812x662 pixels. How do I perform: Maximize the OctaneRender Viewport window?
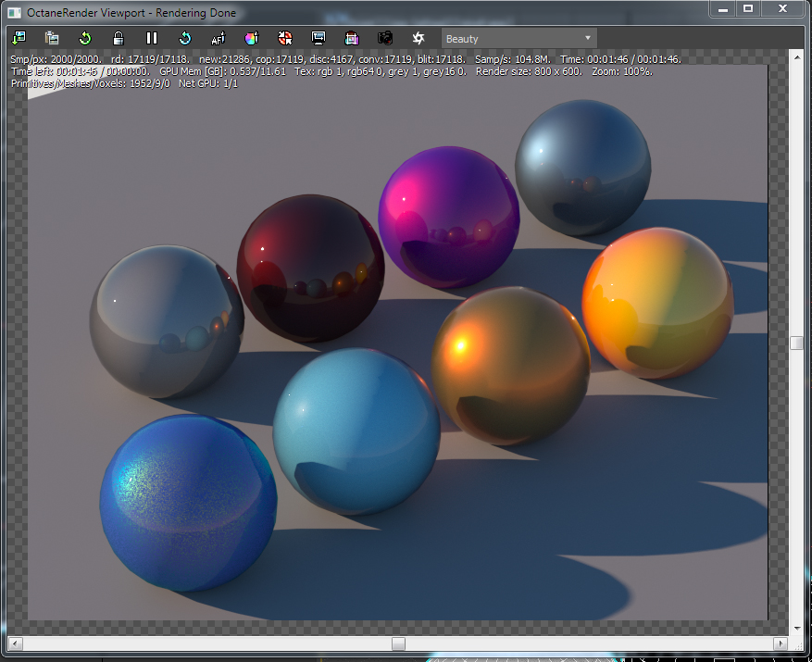748,8
